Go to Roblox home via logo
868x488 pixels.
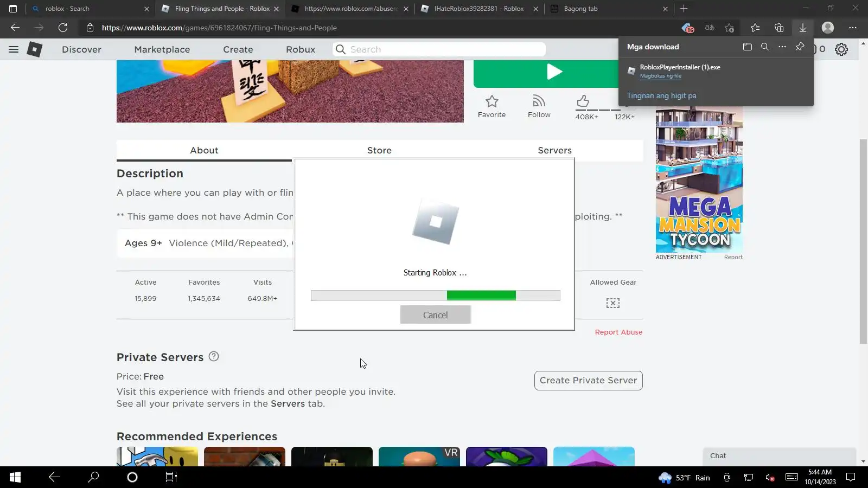click(35, 49)
